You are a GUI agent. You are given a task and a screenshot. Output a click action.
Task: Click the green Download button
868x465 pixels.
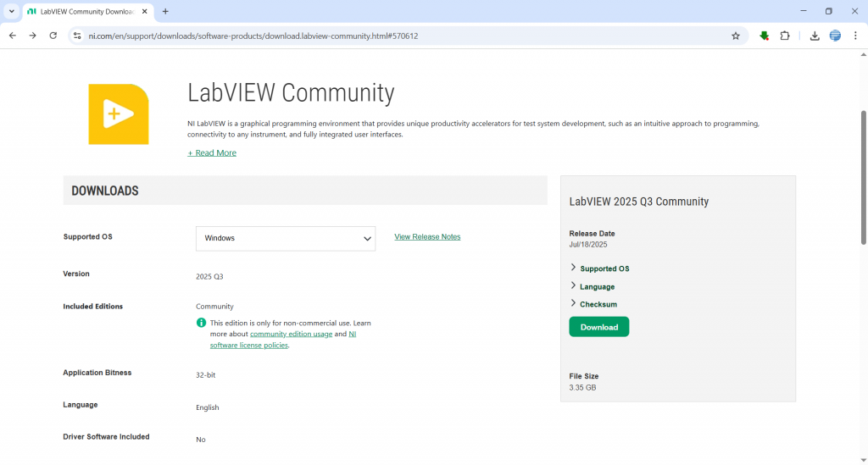[x=599, y=327]
